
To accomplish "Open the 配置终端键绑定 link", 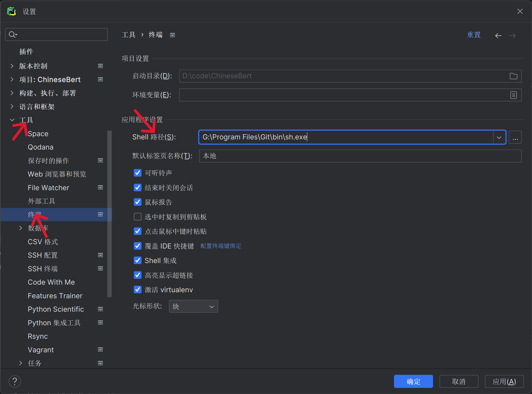I will [x=221, y=246].
